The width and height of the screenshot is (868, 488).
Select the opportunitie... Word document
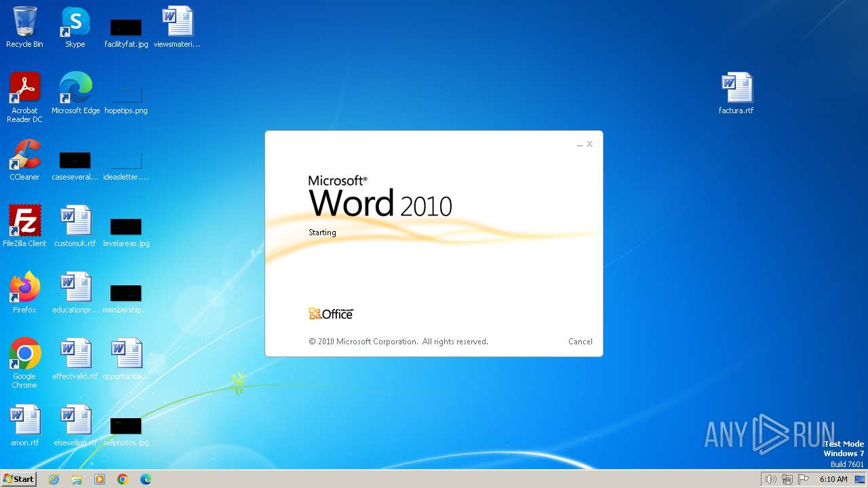[x=126, y=359]
